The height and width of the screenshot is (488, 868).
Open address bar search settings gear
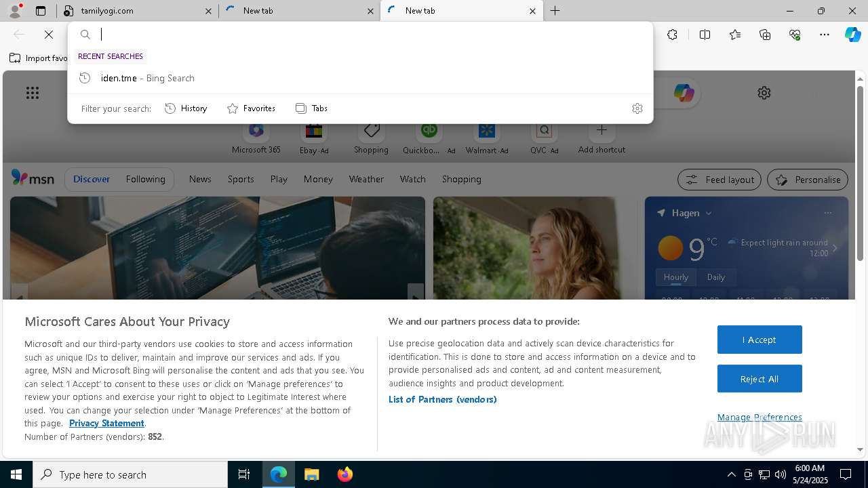(x=637, y=108)
